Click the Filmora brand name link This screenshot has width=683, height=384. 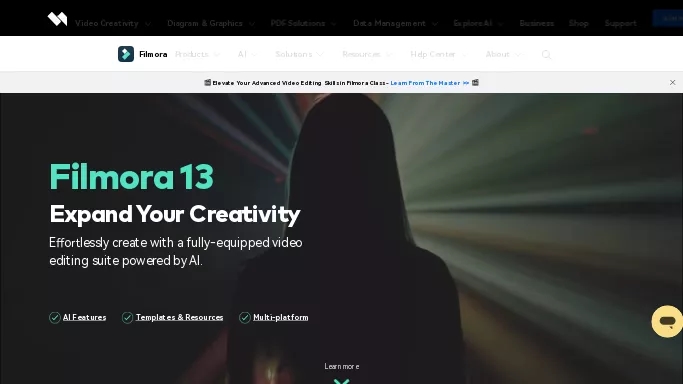pos(153,54)
